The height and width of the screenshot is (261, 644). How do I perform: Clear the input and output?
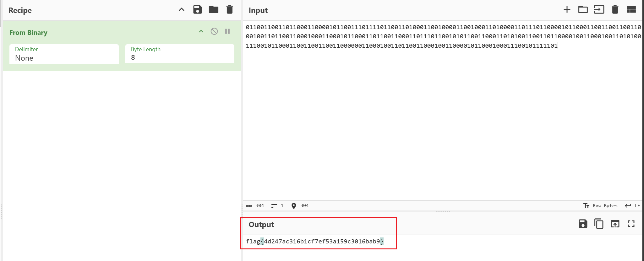[x=615, y=10]
